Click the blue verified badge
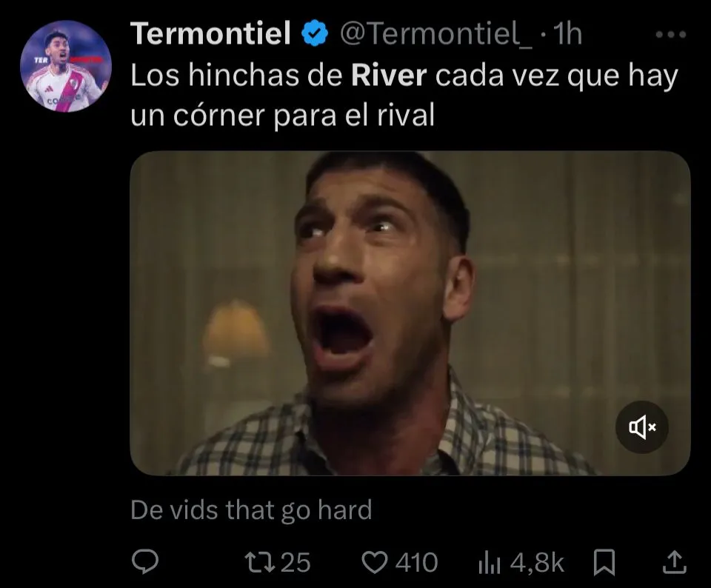Image resolution: width=711 pixels, height=588 pixels. (x=315, y=34)
